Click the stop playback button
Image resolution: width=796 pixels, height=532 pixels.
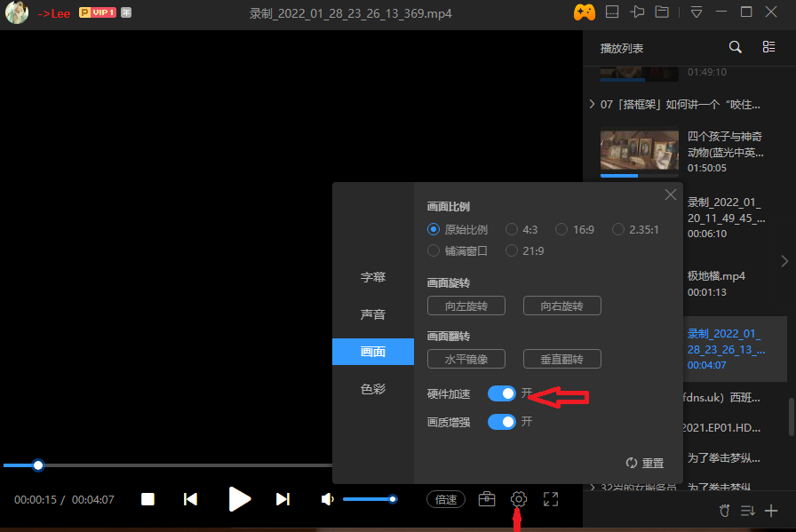148,499
